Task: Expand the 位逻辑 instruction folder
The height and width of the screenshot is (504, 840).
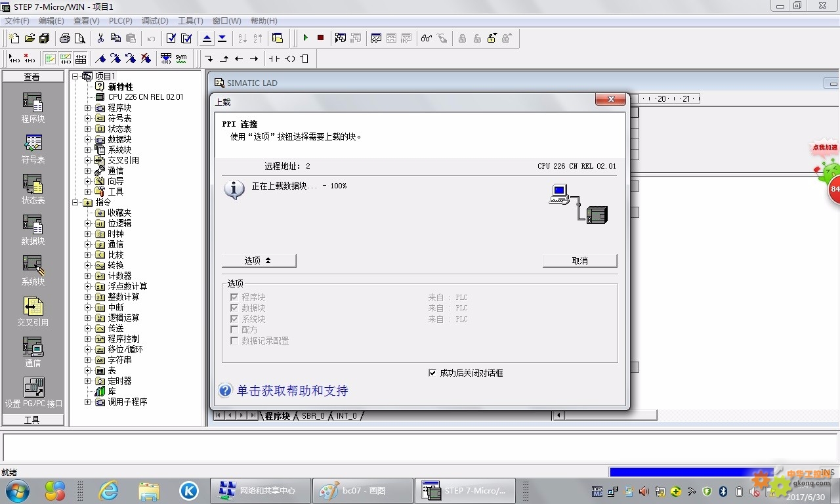Action: (88, 223)
